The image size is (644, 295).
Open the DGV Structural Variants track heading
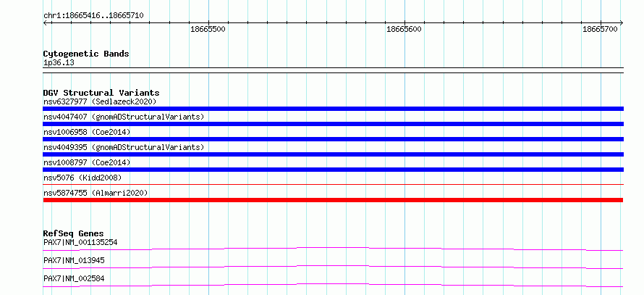coord(101,93)
